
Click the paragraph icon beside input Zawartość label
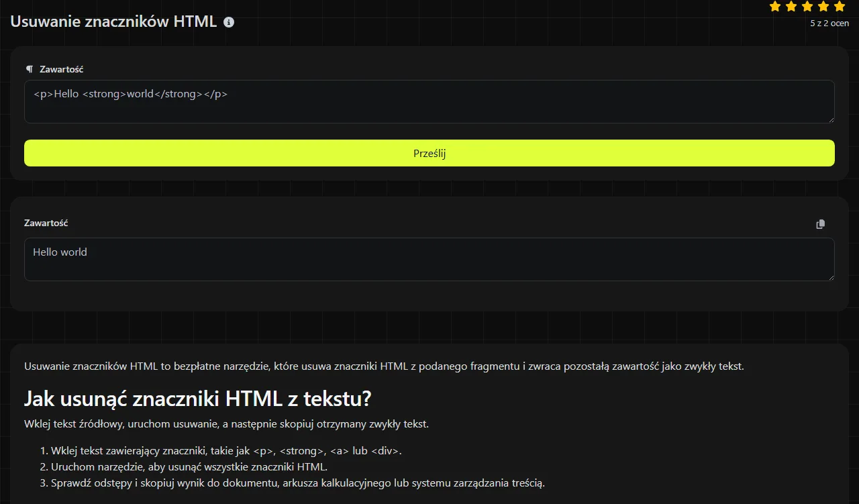coord(29,69)
